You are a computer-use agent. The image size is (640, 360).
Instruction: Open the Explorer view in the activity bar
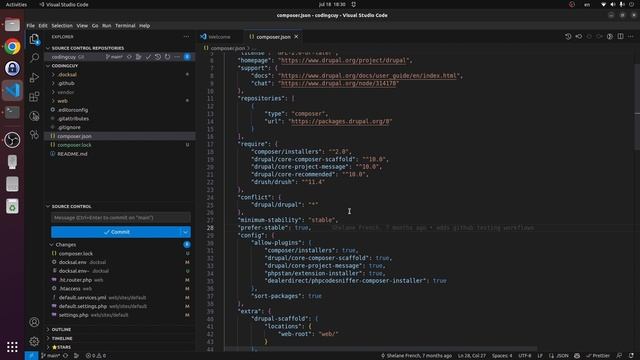[x=34, y=39]
